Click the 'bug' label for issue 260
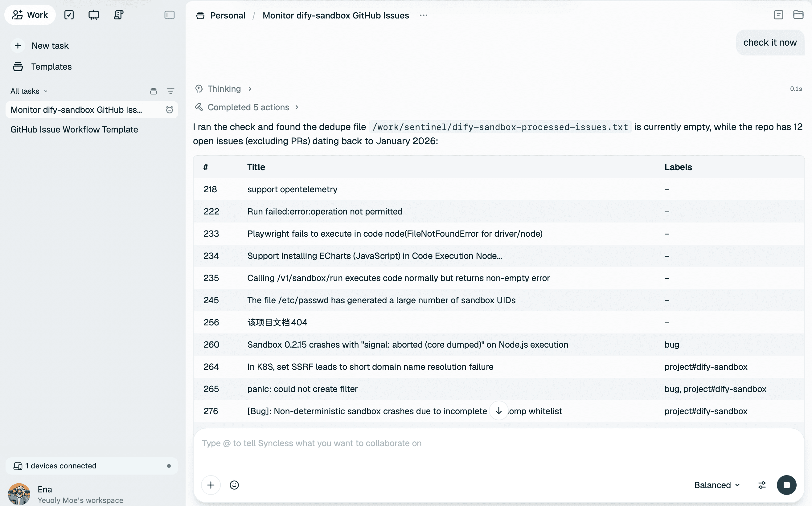The image size is (812, 506). point(672,344)
